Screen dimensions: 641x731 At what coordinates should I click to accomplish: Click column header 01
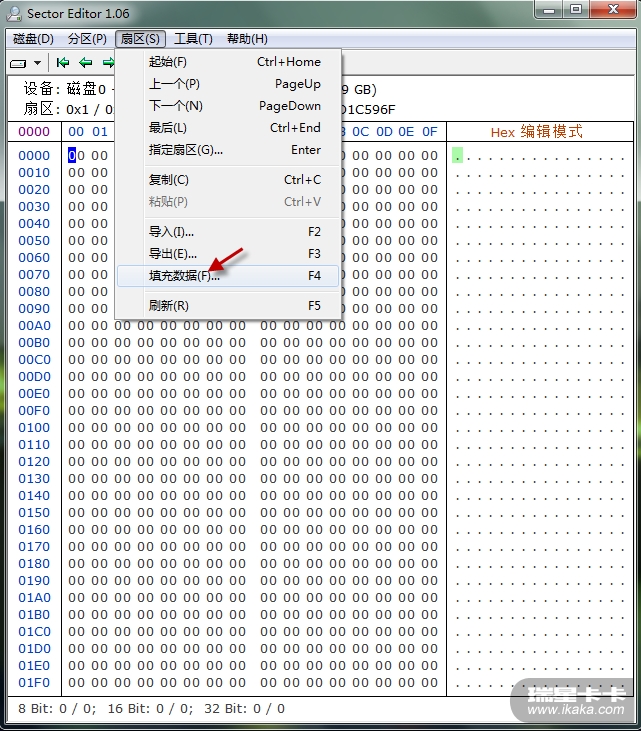coord(100,132)
